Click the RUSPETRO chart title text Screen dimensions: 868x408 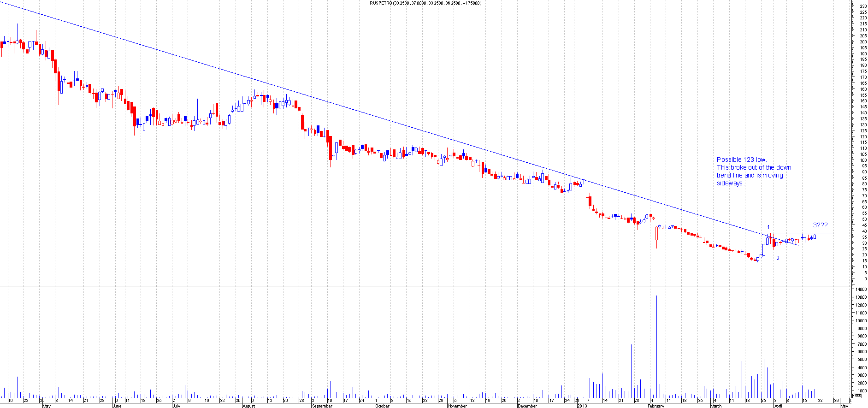pos(425,3)
